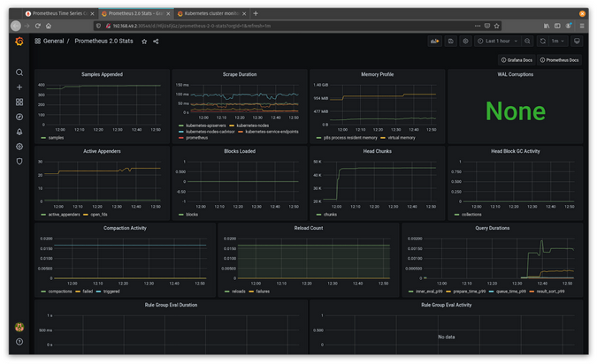Open the Last 1 hour time picker

coord(496,42)
